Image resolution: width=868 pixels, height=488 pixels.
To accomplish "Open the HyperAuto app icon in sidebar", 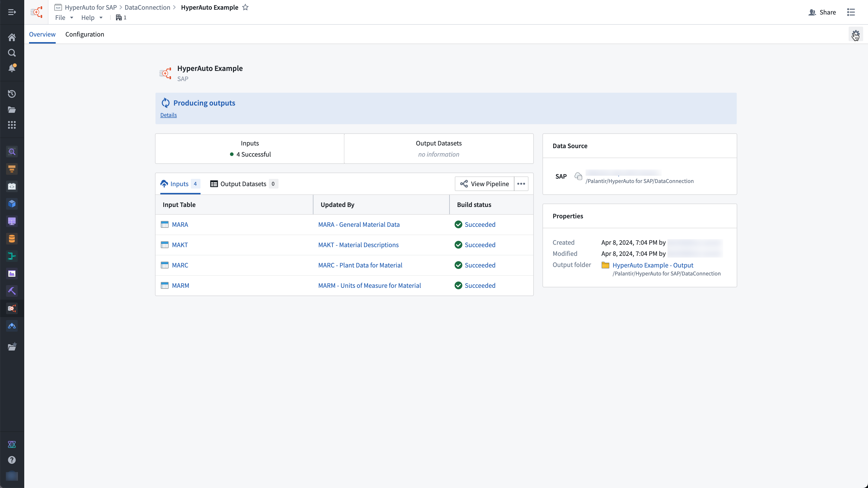I will [12, 308].
